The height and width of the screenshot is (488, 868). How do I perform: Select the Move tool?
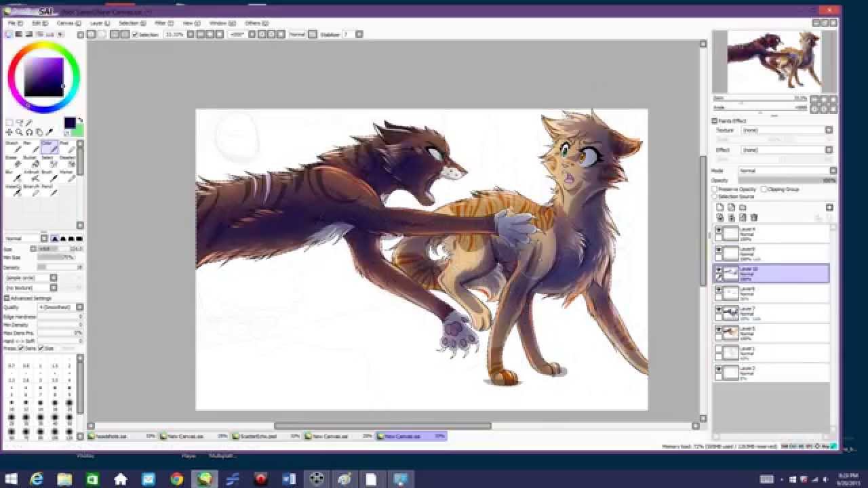(x=9, y=132)
